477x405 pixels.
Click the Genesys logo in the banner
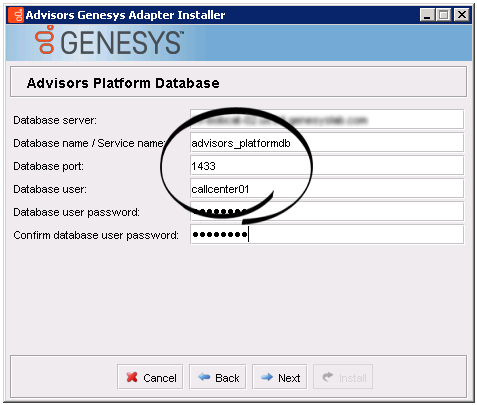(x=109, y=41)
